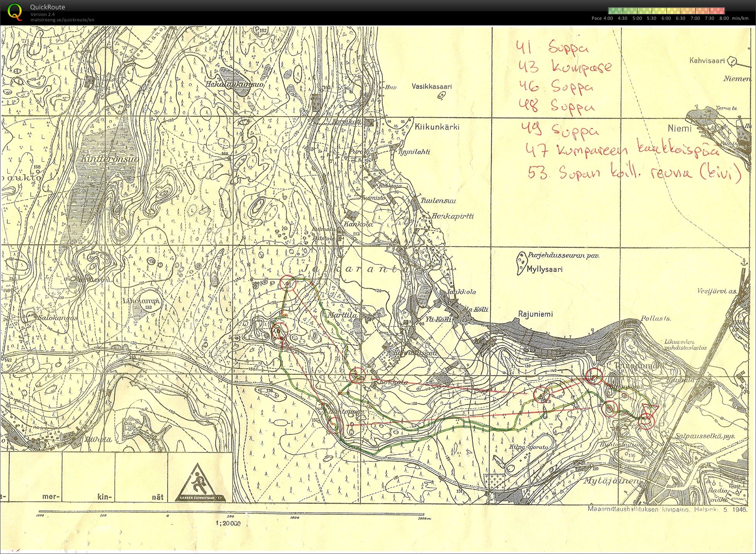This screenshot has width=756, height=554.
Task: Click the 6:30 pace legend label
Action: click(x=680, y=18)
